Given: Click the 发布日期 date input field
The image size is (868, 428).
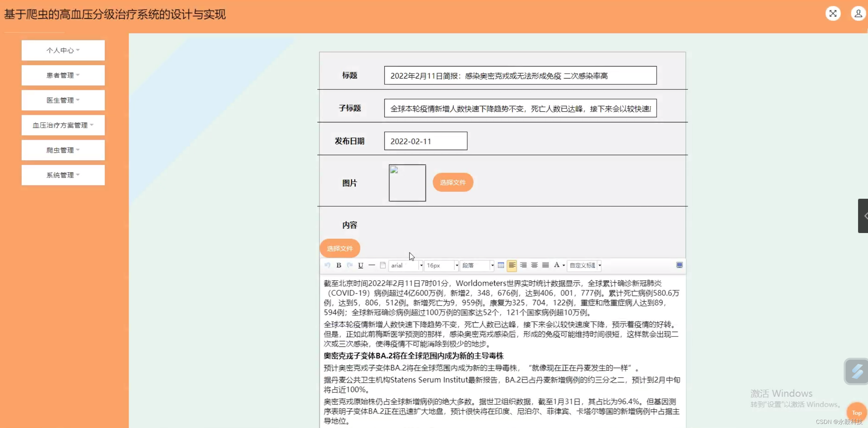Looking at the screenshot, I should [425, 141].
